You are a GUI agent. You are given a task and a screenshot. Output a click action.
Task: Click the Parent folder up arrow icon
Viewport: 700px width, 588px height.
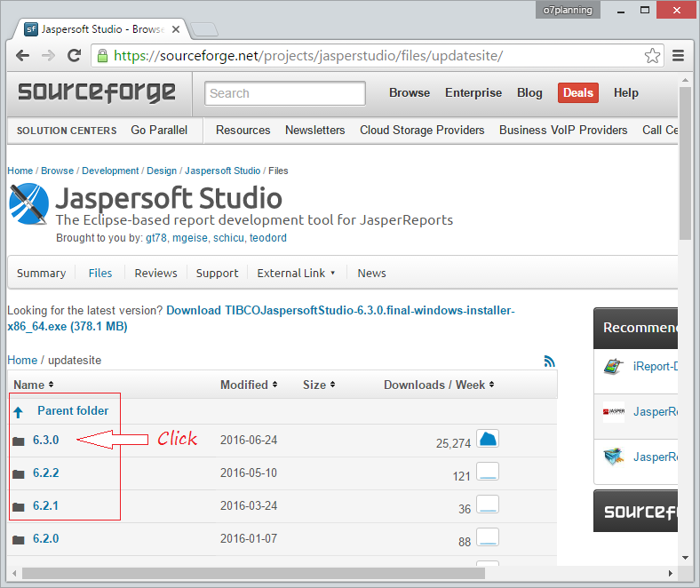(19, 412)
